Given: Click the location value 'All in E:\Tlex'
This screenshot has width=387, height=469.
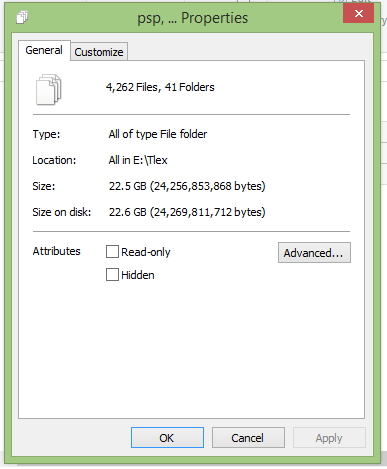Looking at the screenshot, I should tap(138, 160).
